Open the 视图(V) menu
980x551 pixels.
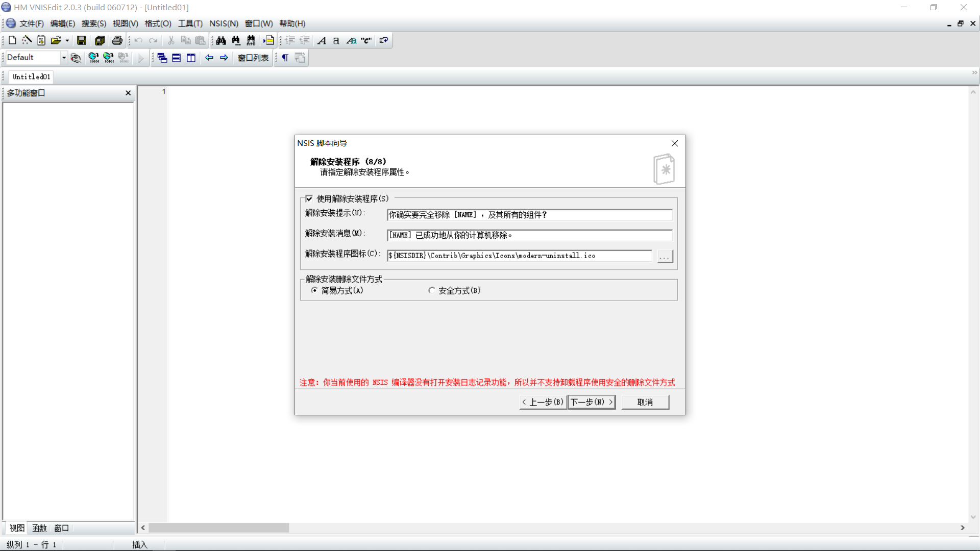126,23
